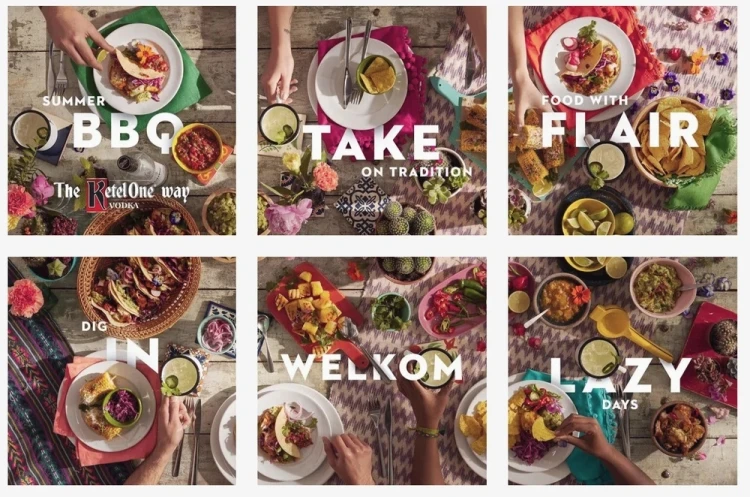Screen dimensions: 750x497
Task: Open the Summer BBQ post thumbnail
Action: click(x=122, y=120)
